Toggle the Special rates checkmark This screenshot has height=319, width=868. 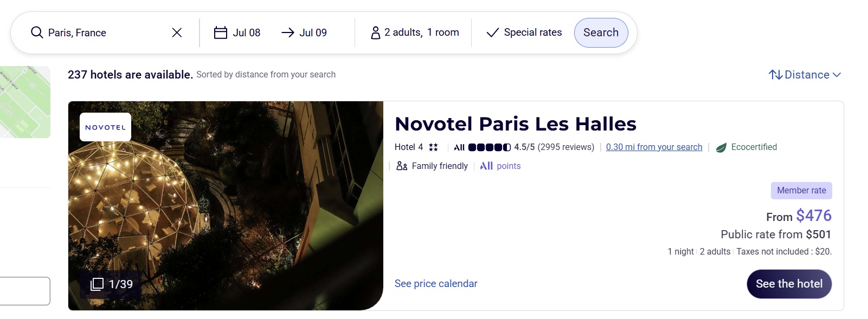point(492,32)
